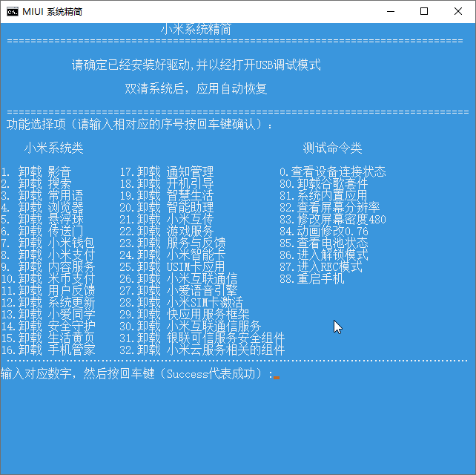This screenshot has width=476, height=475.
Task: Maximize the MIUI 系统精简 console window
Action: [x=424, y=11]
